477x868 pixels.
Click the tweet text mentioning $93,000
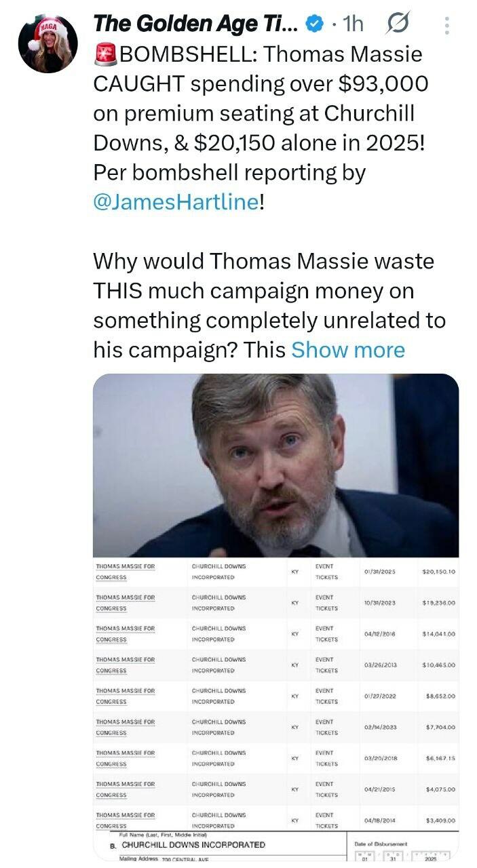coord(261,83)
